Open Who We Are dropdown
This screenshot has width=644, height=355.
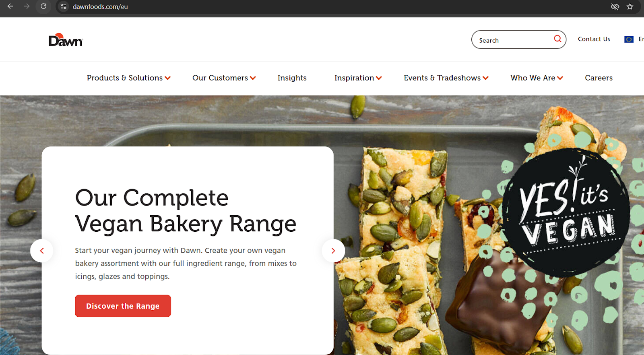pos(537,78)
